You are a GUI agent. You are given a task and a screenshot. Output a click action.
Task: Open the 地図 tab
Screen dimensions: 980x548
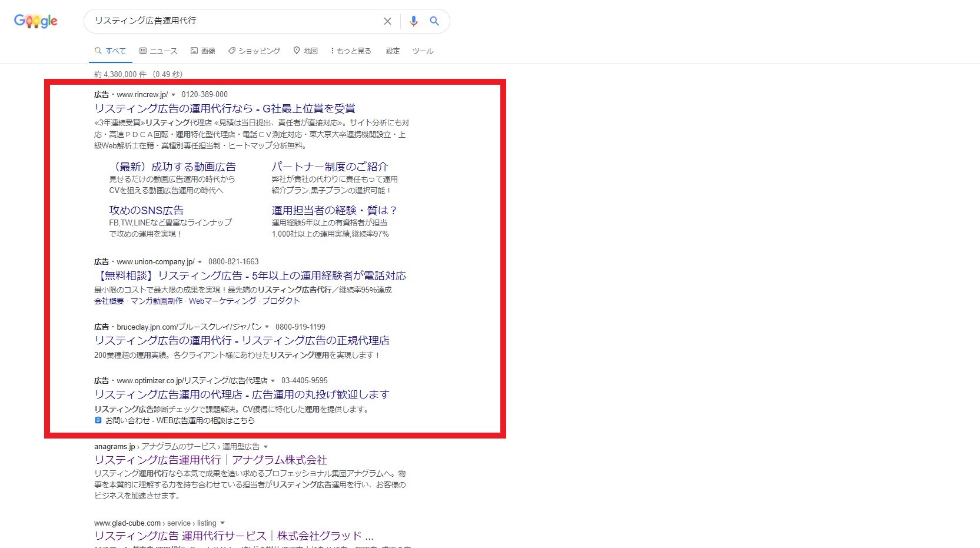(x=305, y=51)
